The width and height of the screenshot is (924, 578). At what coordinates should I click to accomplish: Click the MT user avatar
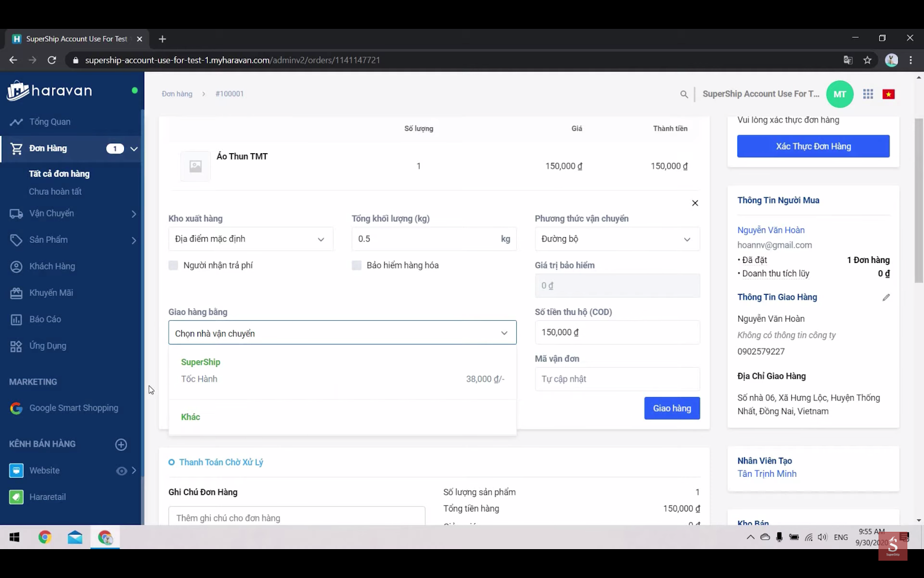(840, 94)
